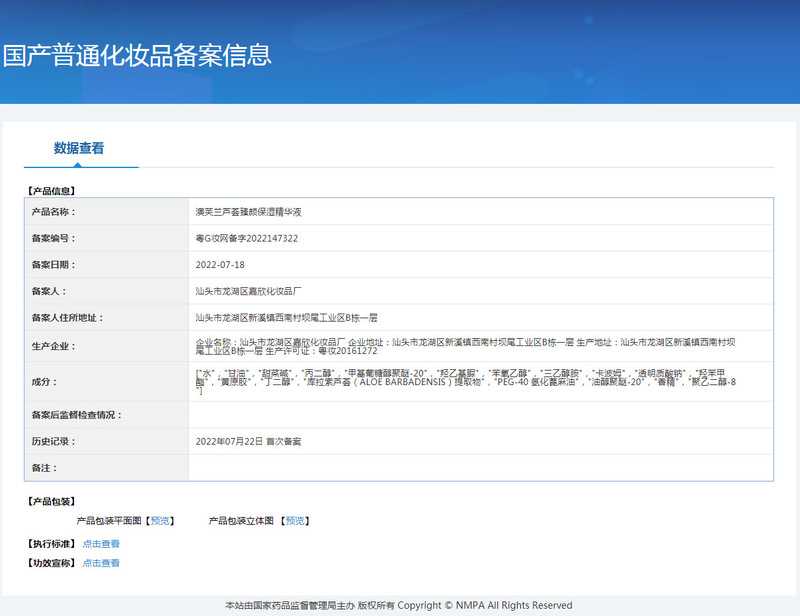Click the 生产企业 label cell

click(107, 347)
